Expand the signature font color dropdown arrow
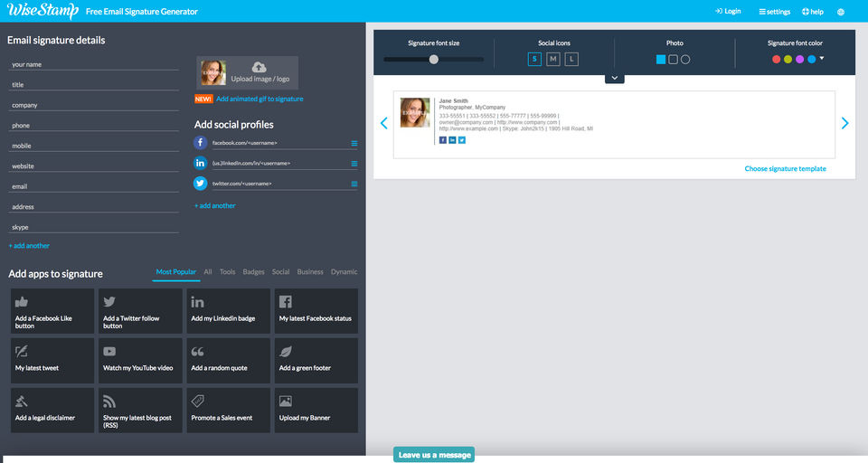 [x=822, y=58]
